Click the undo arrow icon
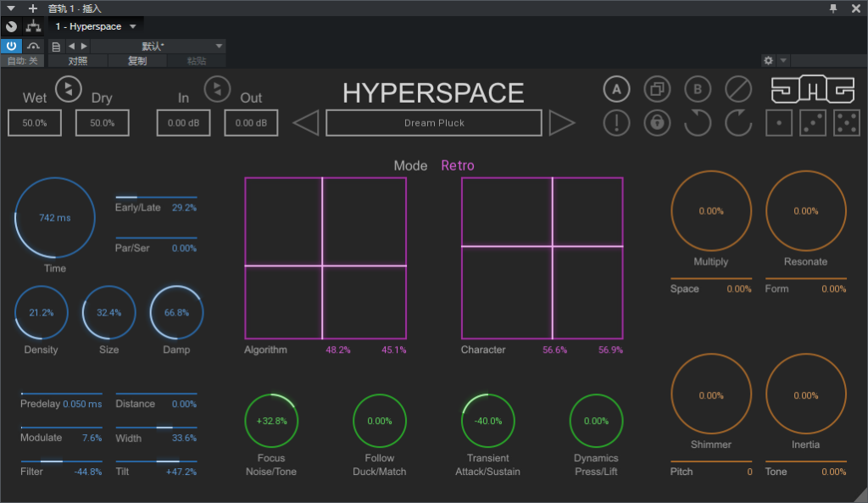Viewport: 868px width, 503px height. tap(698, 122)
